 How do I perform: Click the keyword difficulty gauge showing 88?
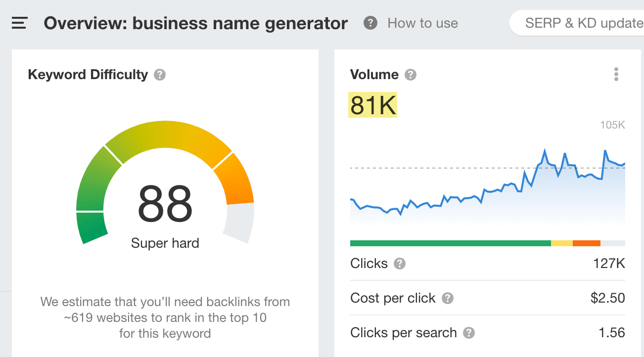(x=165, y=204)
